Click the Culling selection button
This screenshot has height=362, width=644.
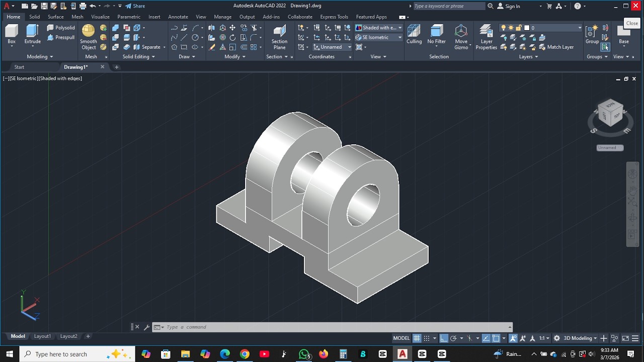pos(414,35)
